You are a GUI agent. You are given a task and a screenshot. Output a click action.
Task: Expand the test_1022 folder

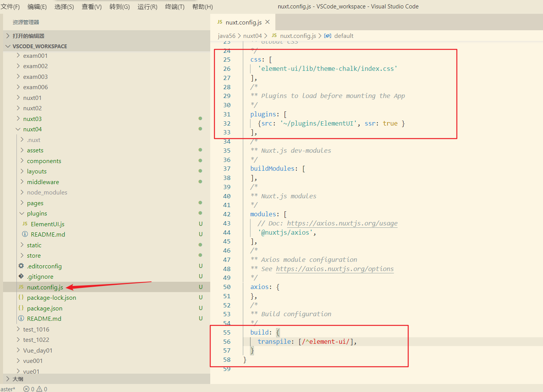[x=18, y=340]
